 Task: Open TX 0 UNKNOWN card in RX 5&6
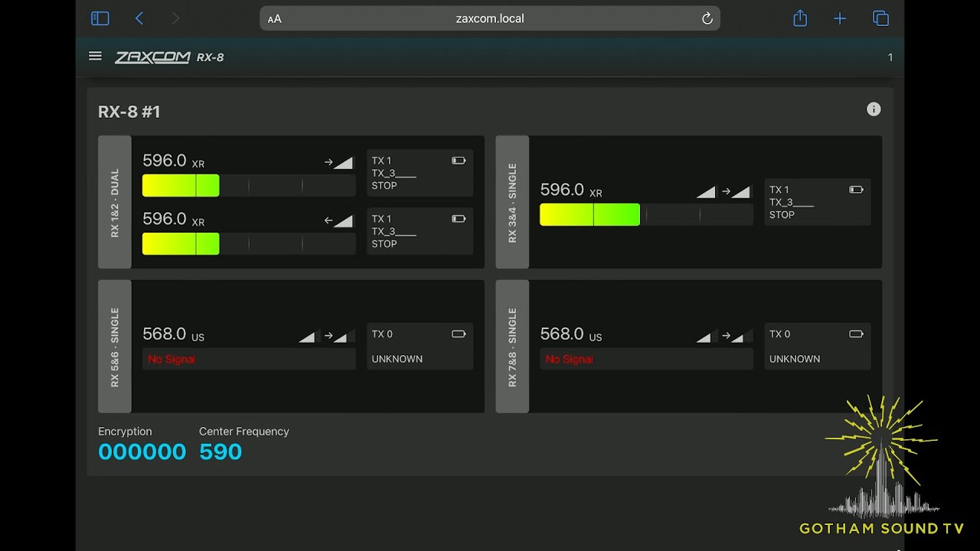click(x=420, y=346)
